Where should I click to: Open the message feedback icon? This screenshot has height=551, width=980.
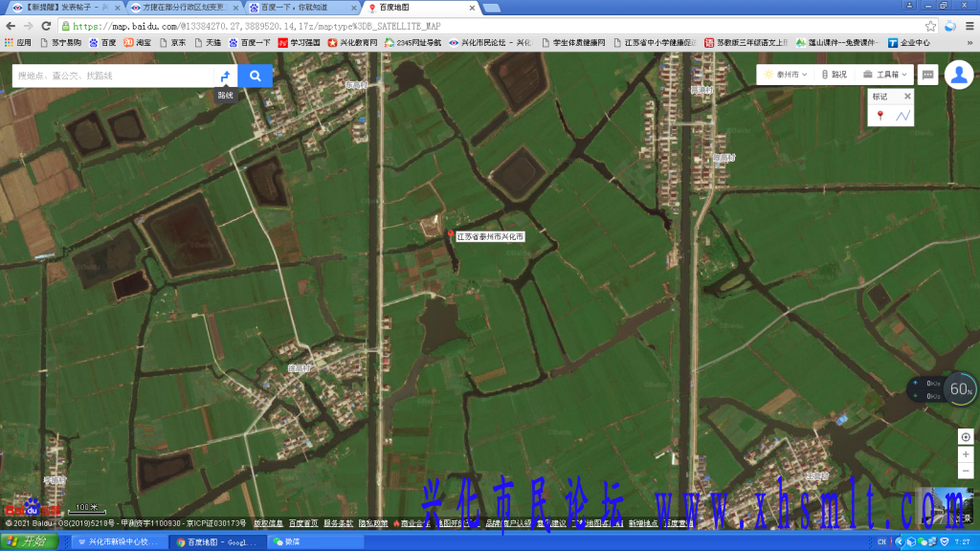pyautogui.click(x=927, y=75)
